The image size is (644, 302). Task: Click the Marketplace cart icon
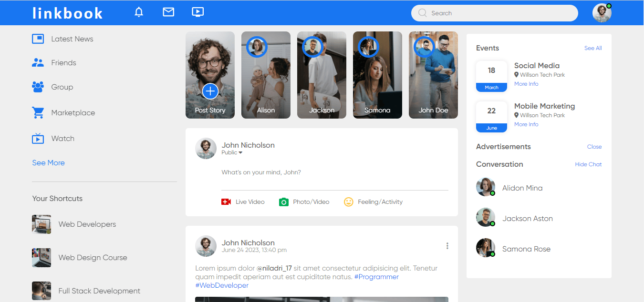click(38, 112)
